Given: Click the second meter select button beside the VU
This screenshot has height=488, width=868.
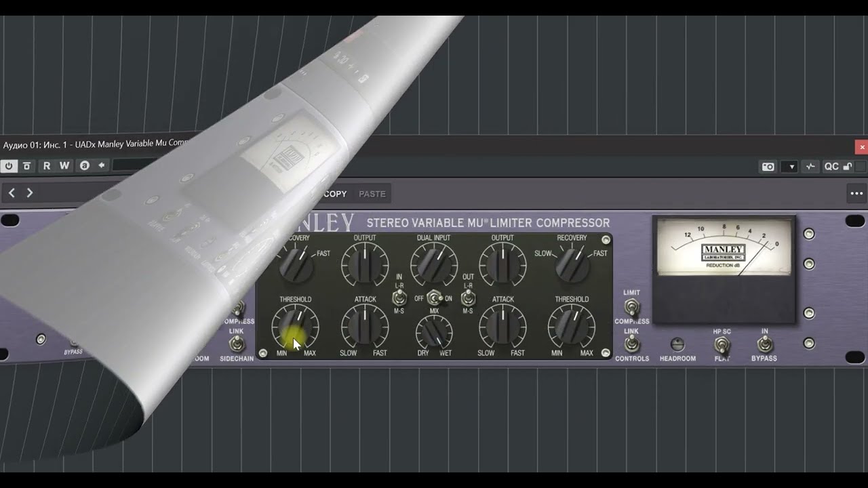Looking at the screenshot, I should [x=808, y=264].
